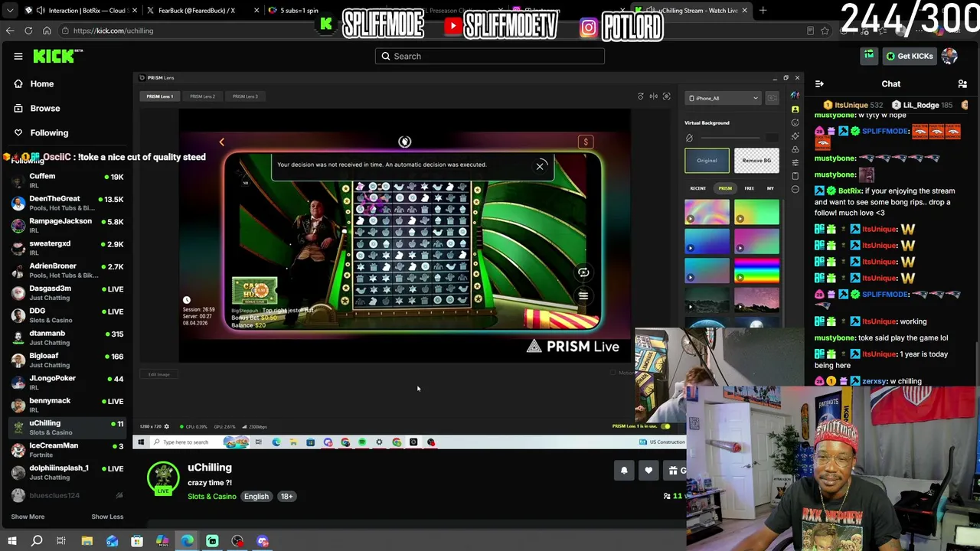
Task: Open Discord from taskbar
Action: point(263,541)
